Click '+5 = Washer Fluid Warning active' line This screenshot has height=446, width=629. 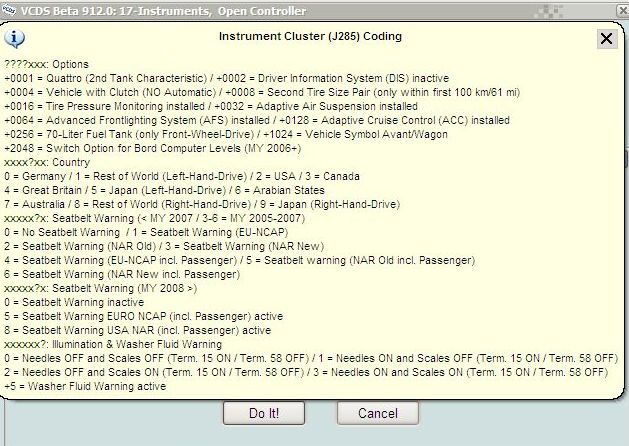click(85, 386)
